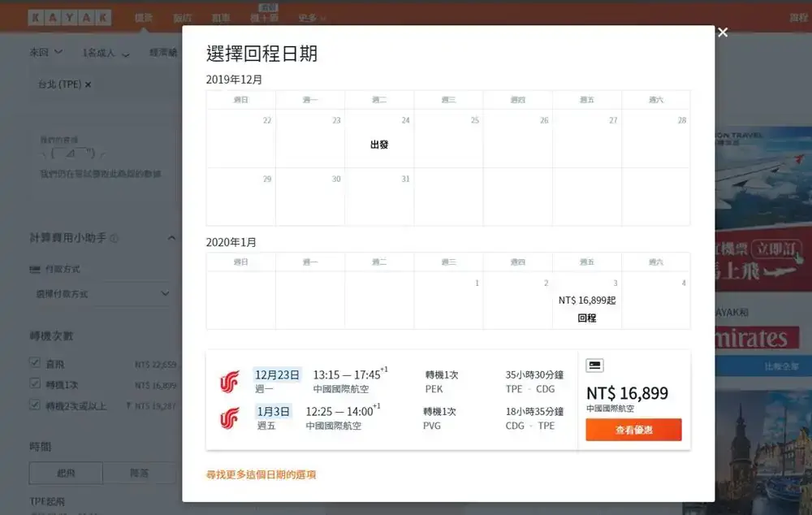Go to the 機票 navigation tab

click(x=144, y=18)
